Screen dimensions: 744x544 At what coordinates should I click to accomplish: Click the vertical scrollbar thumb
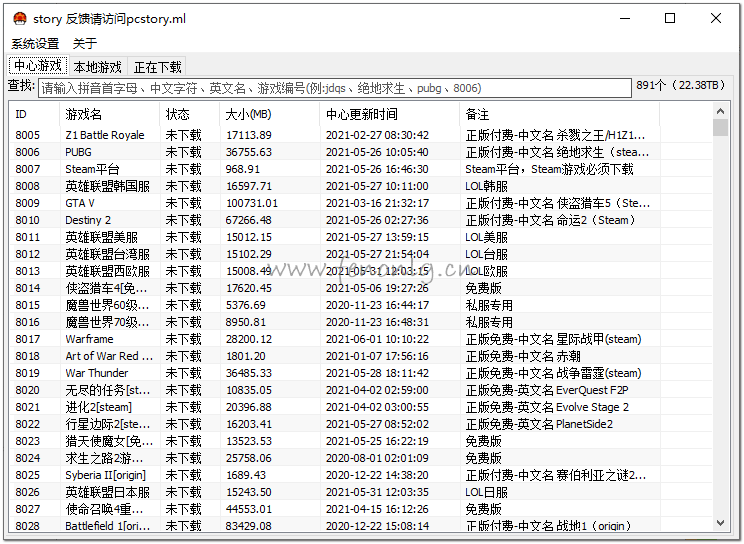click(720, 128)
